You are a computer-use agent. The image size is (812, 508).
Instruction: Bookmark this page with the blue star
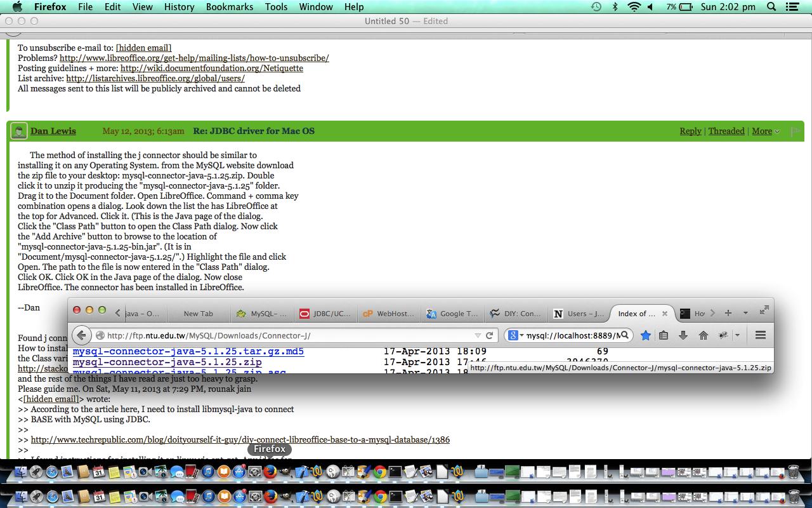[x=645, y=335]
